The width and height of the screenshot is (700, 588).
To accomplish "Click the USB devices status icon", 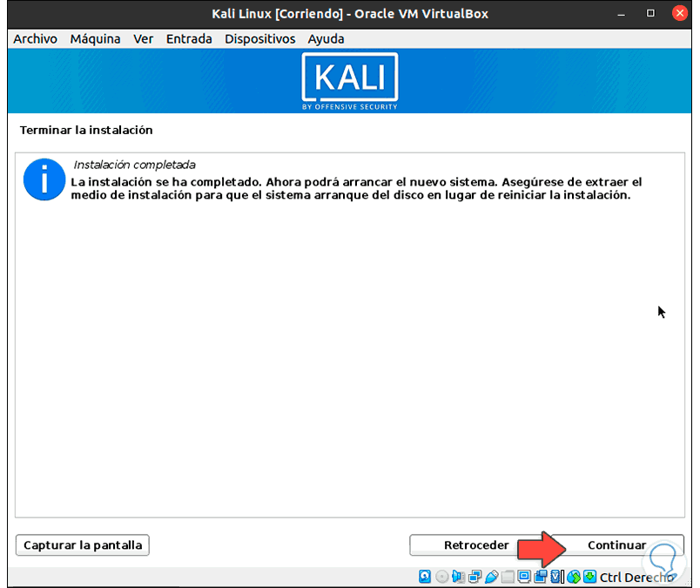I will pos(492,577).
